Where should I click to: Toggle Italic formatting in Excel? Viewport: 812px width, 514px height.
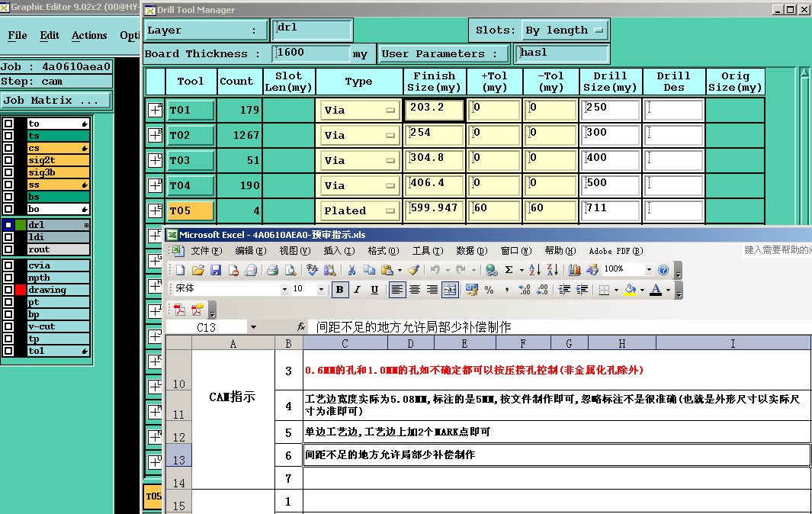[x=358, y=290]
